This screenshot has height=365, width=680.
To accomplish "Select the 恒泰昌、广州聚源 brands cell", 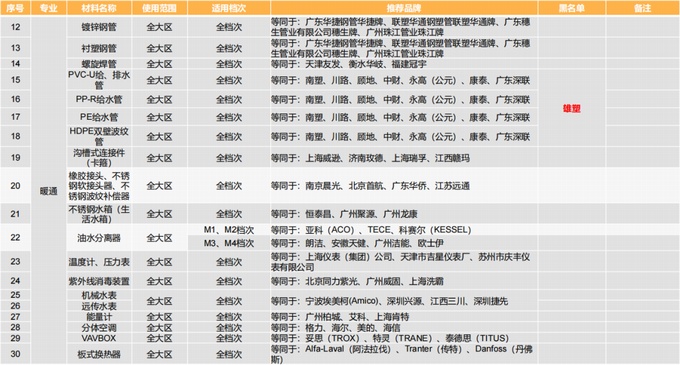I will (x=403, y=214).
